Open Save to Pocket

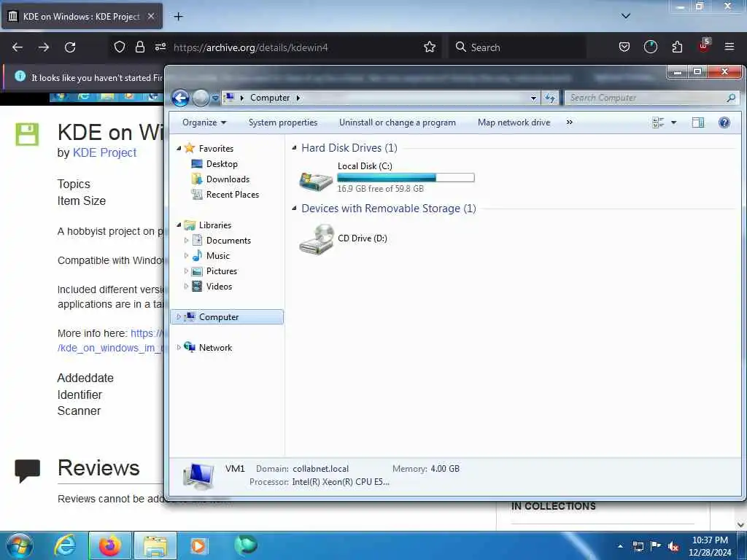624,47
